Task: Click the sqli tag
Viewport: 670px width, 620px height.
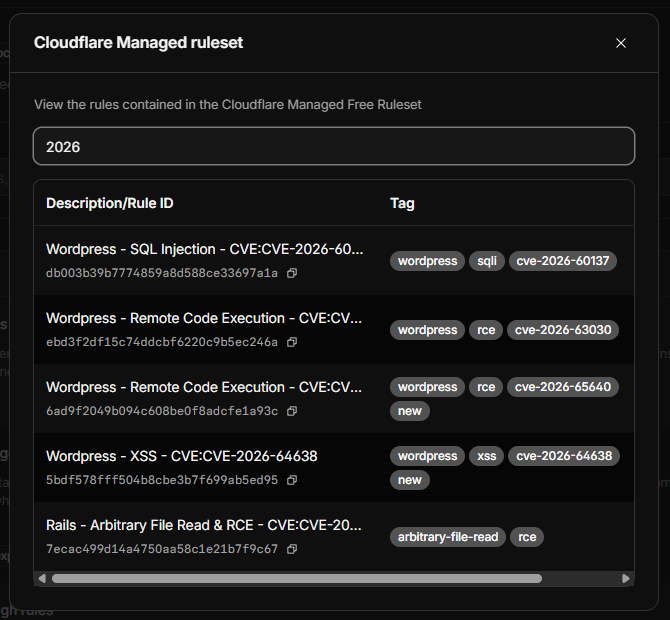Action: pyautogui.click(x=487, y=261)
